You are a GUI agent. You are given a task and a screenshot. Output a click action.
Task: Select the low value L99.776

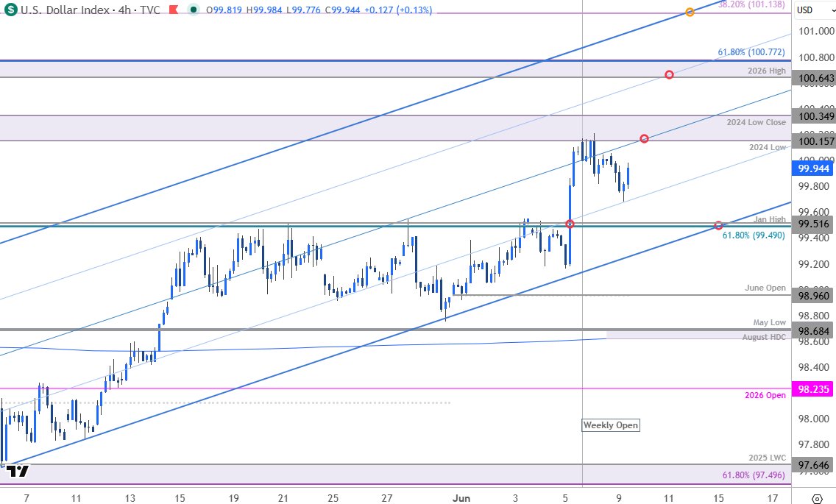(x=303, y=10)
